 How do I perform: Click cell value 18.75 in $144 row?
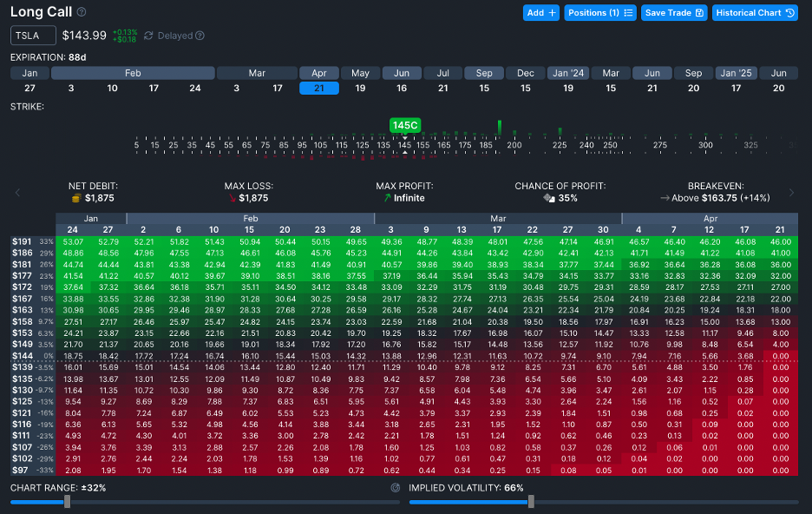73,356
